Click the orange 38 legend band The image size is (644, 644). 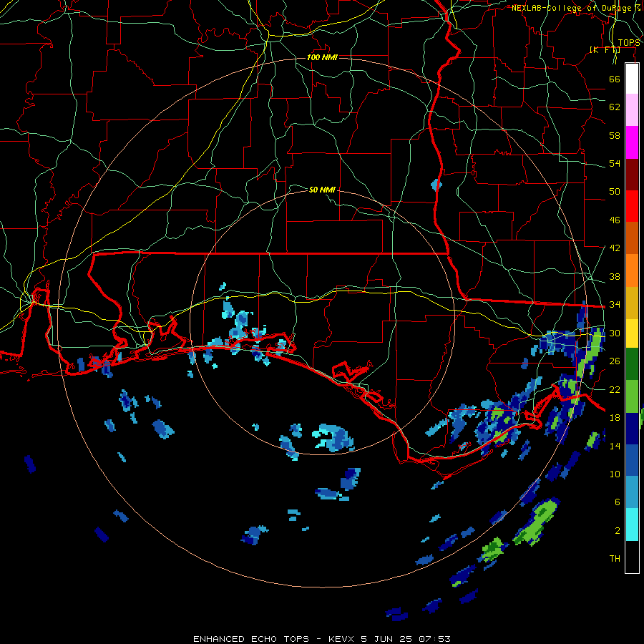click(x=632, y=270)
